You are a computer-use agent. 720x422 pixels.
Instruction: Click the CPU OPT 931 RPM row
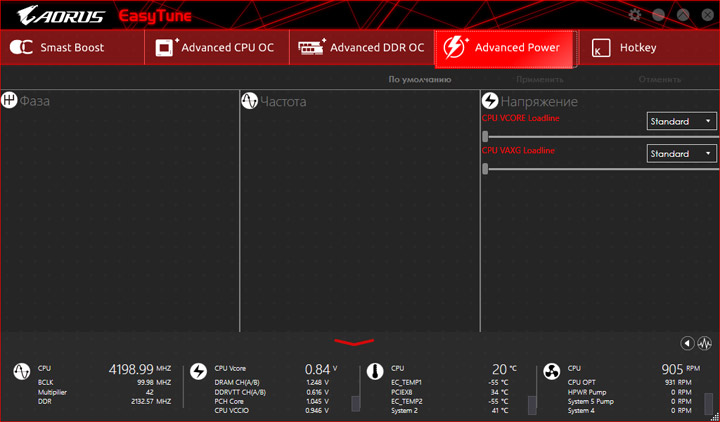[629, 383]
